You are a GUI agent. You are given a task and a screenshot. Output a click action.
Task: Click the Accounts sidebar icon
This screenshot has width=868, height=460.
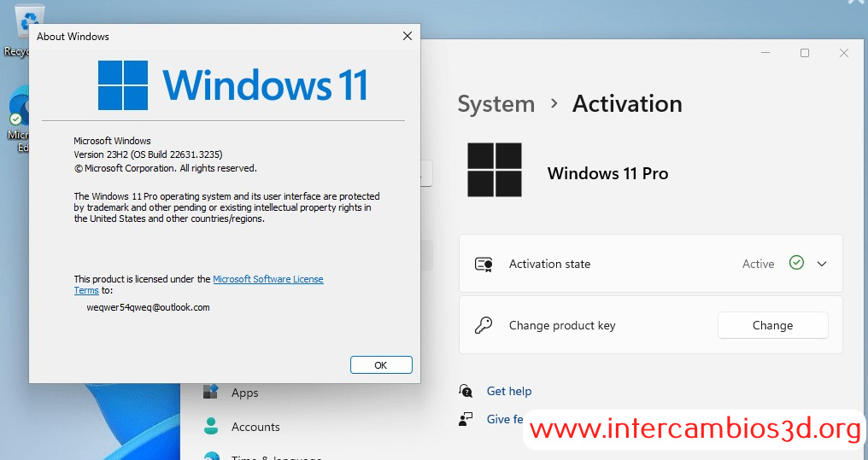pos(211,426)
